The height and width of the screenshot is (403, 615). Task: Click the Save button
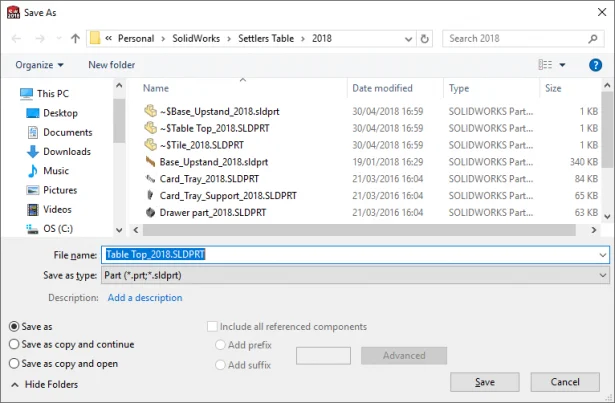484,382
